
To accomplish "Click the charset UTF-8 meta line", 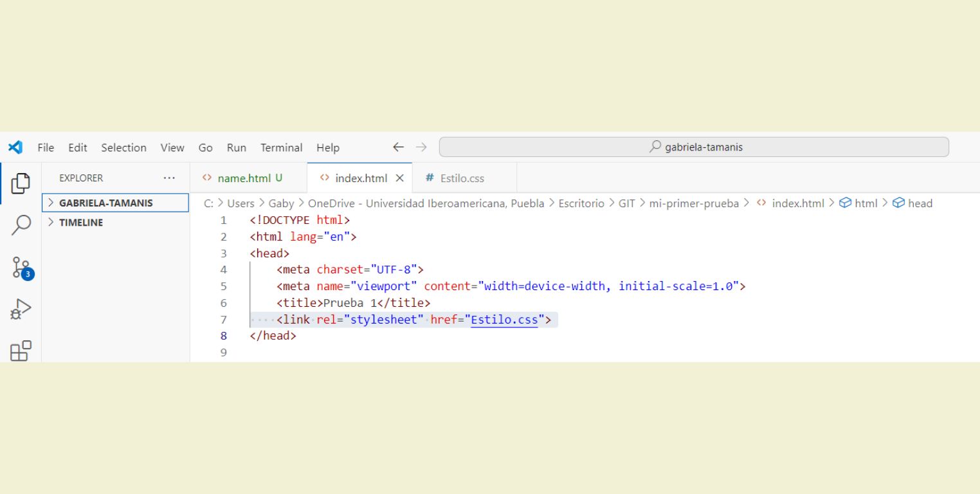I will [350, 270].
